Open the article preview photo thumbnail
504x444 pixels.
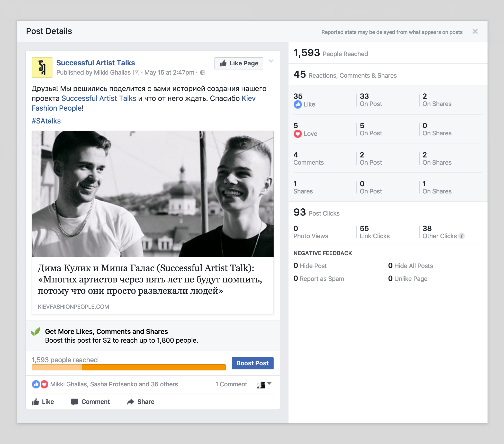pyautogui.click(x=152, y=194)
